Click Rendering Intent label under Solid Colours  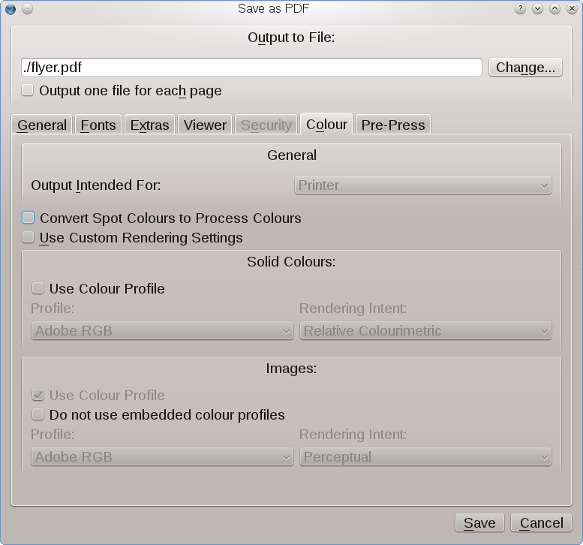pyautogui.click(x=353, y=308)
